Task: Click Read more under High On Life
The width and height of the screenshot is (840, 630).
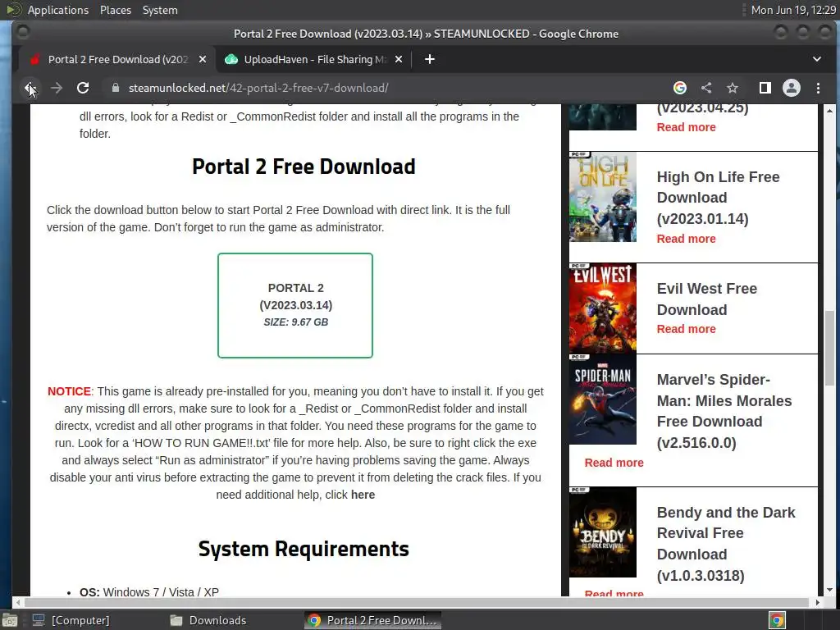Action: pos(687,239)
